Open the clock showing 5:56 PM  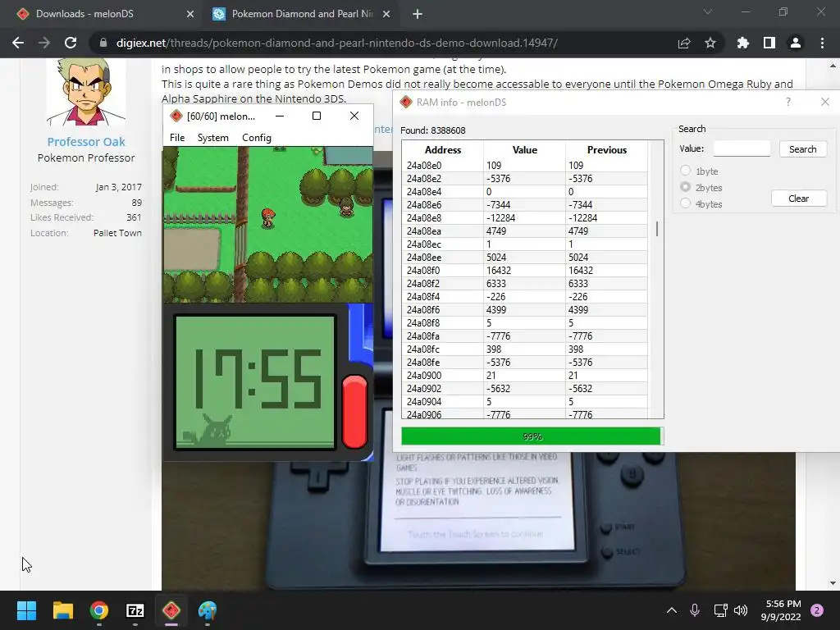[x=781, y=610]
